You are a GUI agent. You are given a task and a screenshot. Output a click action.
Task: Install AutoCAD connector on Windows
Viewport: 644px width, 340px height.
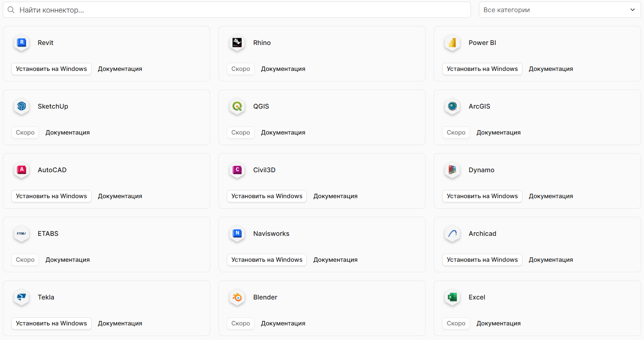pos(51,196)
